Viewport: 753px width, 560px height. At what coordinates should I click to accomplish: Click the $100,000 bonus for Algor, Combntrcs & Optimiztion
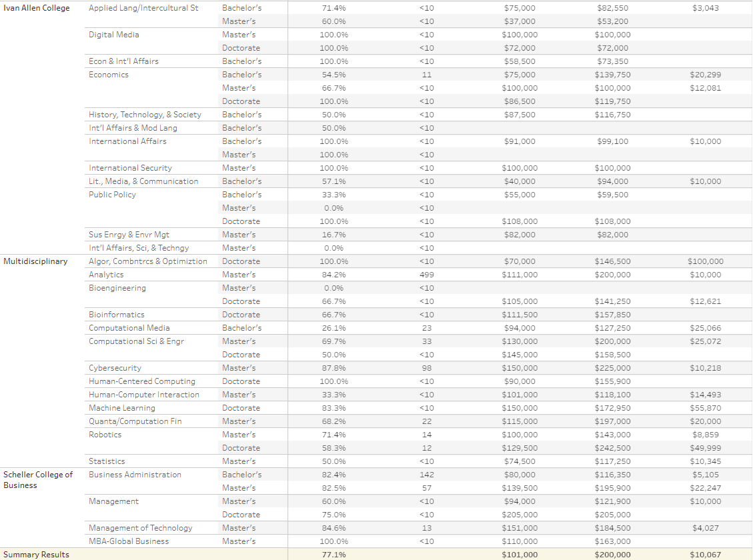tap(705, 261)
